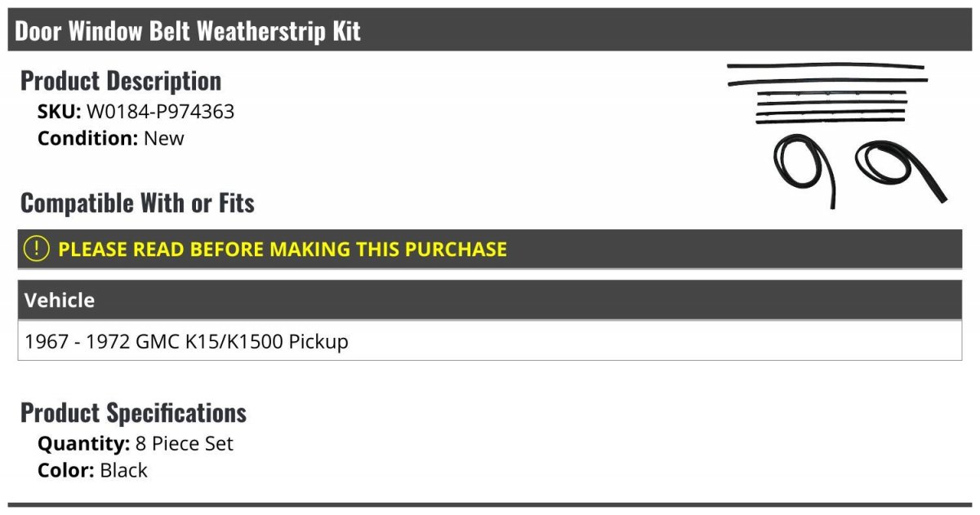The height and width of the screenshot is (515, 980).
Task: Click the Condition: New text
Action: point(111,139)
